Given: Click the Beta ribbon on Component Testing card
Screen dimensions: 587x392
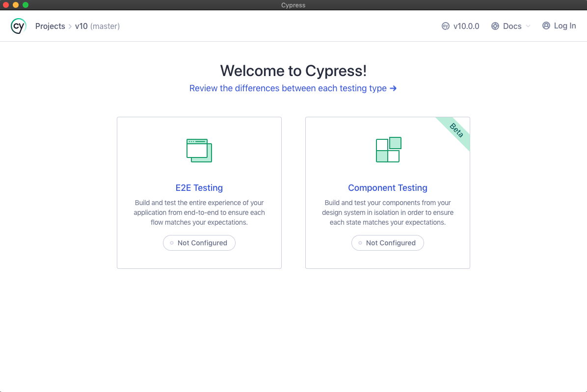Looking at the screenshot, I should [x=456, y=131].
